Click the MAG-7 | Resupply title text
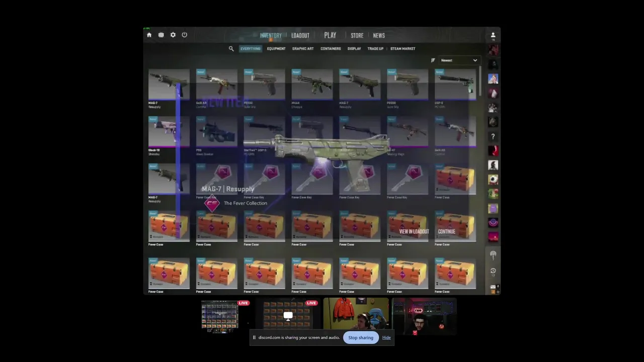The height and width of the screenshot is (362, 644). (x=228, y=189)
